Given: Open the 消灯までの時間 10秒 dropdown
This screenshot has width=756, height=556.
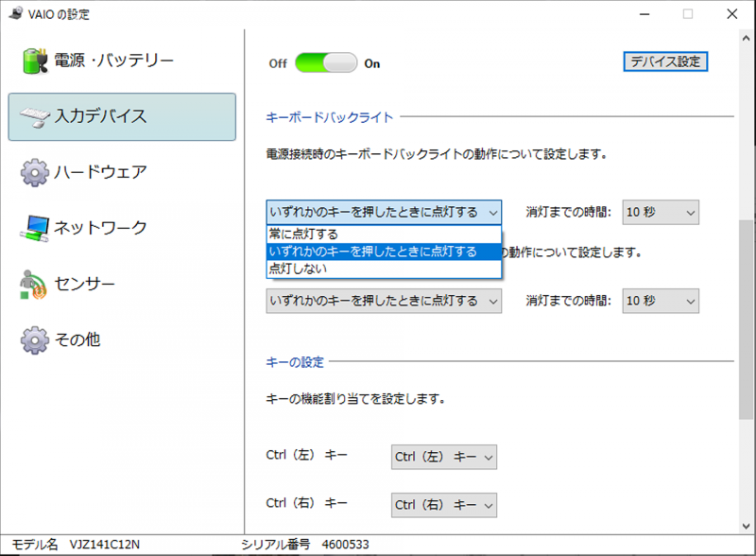Looking at the screenshot, I should pos(661,213).
